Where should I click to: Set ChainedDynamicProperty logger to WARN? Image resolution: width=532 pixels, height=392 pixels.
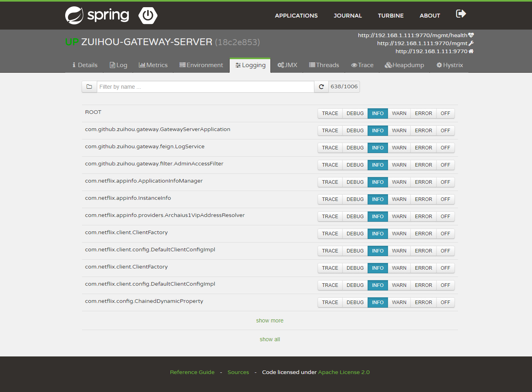click(x=399, y=302)
